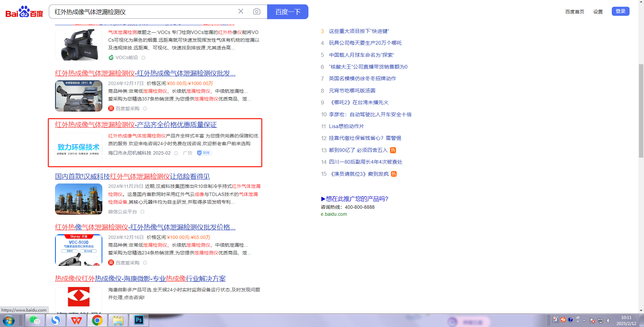
Task: Open WPS Office from the taskbar
Action: [x=76, y=320]
